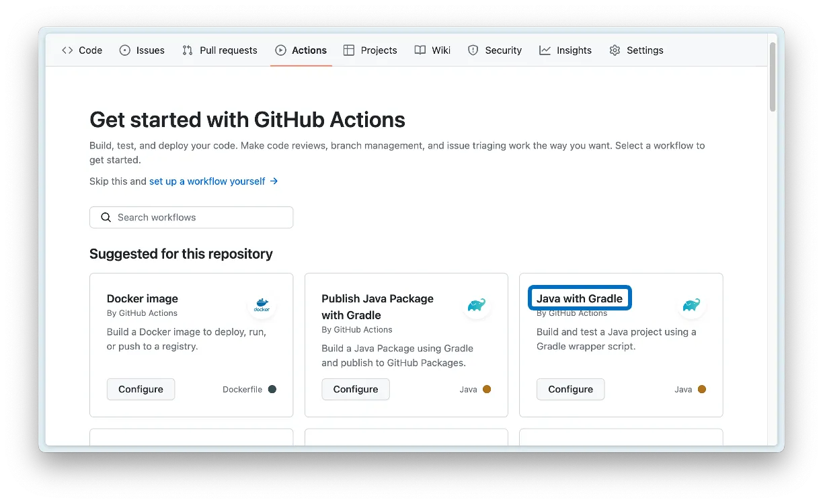The width and height of the screenshot is (823, 504).
Task: Click Java color dot on Java with Gradle card
Action: click(x=702, y=389)
